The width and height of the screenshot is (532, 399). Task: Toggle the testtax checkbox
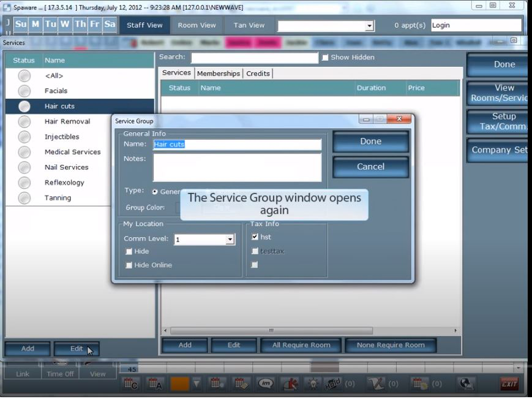[x=255, y=251]
